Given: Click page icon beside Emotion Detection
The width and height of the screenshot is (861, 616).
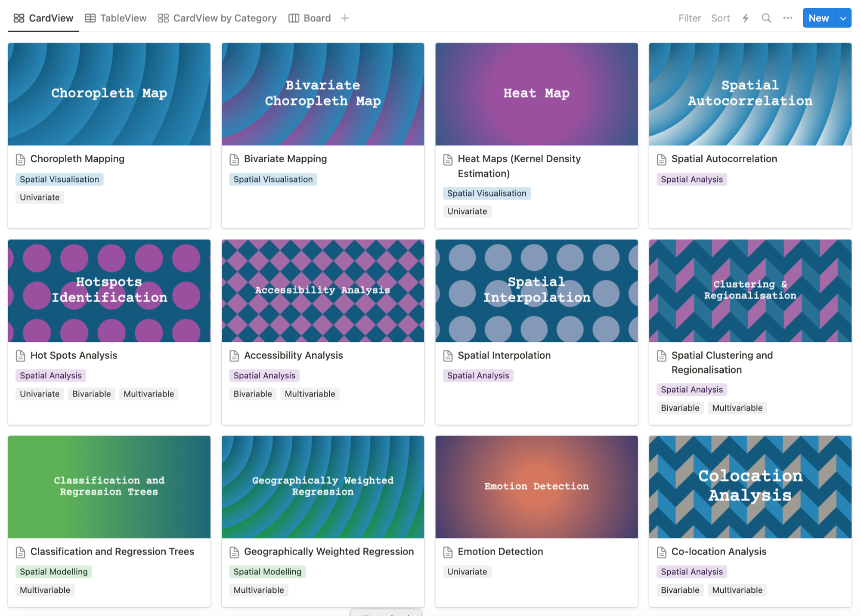Looking at the screenshot, I should [x=448, y=552].
